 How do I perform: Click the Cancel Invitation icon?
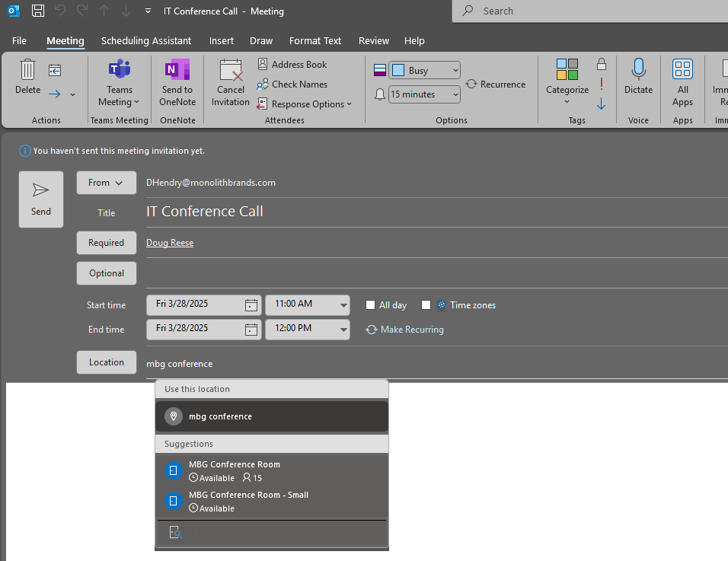(231, 70)
